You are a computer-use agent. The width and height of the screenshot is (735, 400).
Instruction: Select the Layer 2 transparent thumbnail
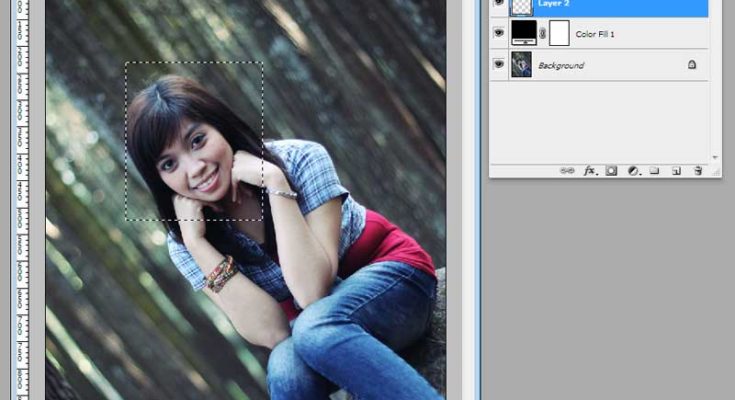[521, 7]
